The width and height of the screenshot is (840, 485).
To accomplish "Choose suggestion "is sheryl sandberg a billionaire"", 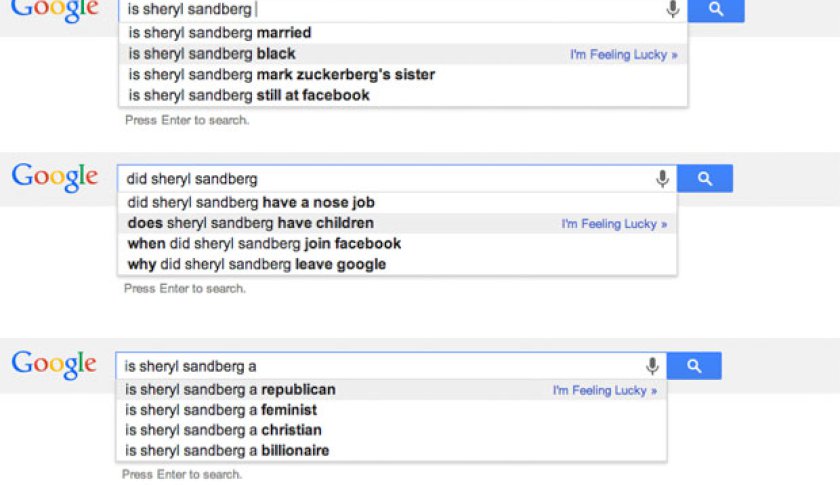I will pos(226,450).
